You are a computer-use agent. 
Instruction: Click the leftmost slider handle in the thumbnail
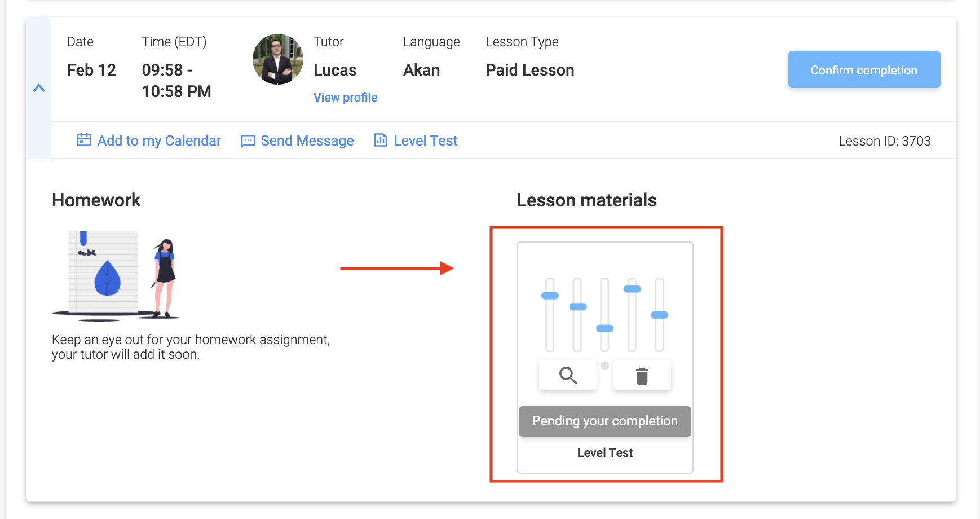click(550, 296)
